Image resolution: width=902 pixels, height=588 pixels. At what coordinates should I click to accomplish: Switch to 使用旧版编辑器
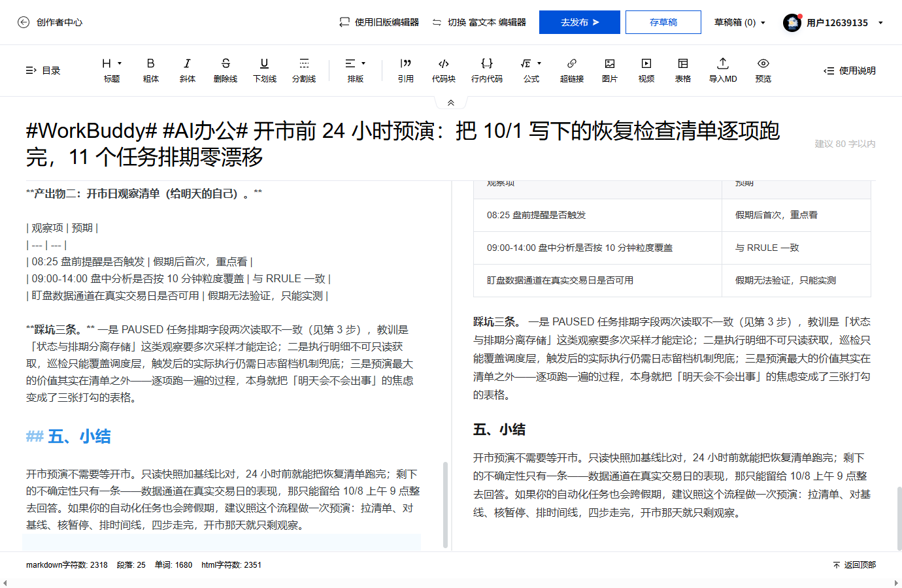tap(379, 22)
